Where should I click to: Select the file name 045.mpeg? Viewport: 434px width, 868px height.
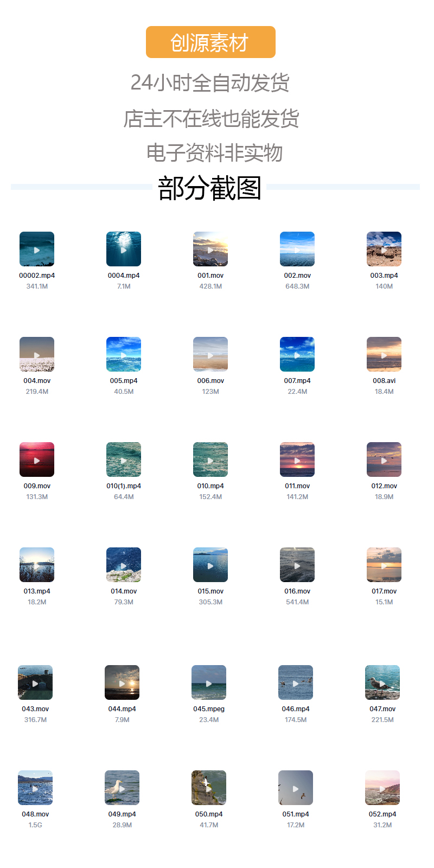(x=209, y=709)
